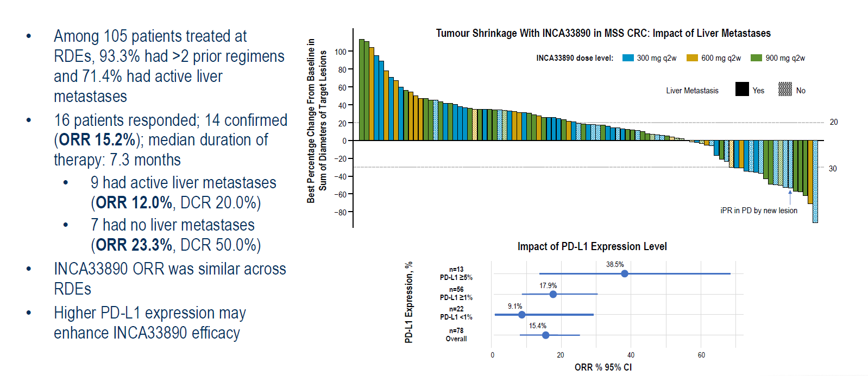Click the 38.5% dot for PD-L1 ≥5%
868x376 pixels.
tap(625, 273)
